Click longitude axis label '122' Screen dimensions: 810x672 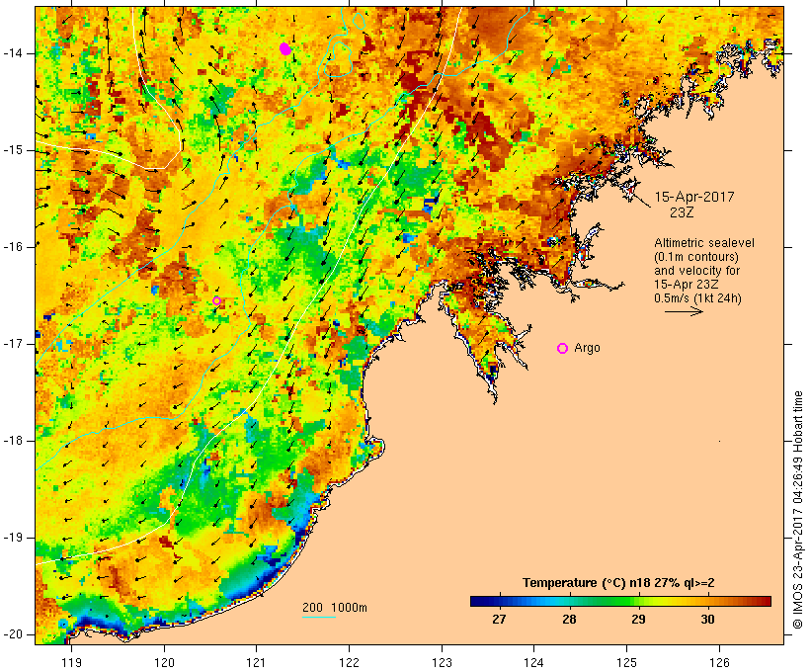click(x=350, y=662)
